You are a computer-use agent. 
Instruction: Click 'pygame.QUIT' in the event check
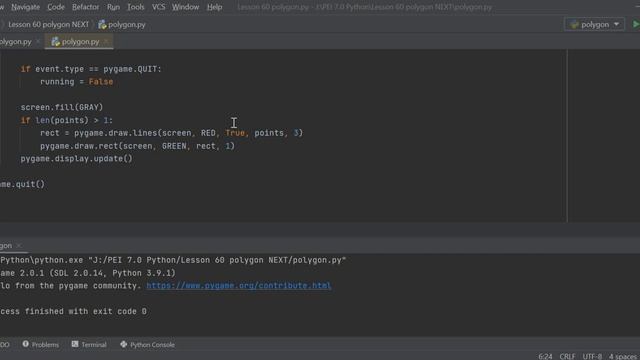(x=131, y=69)
